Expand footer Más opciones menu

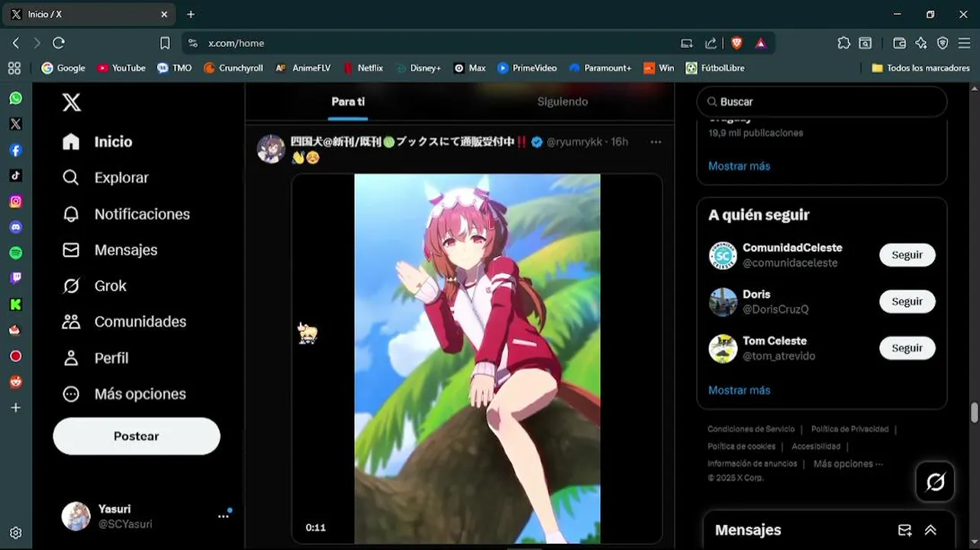848,464
